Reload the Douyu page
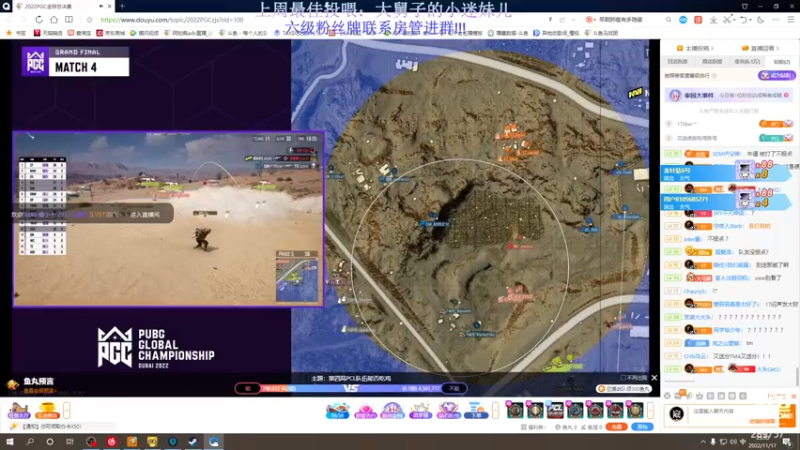The width and height of the screenshot is (800, 450). click(39, 19)
